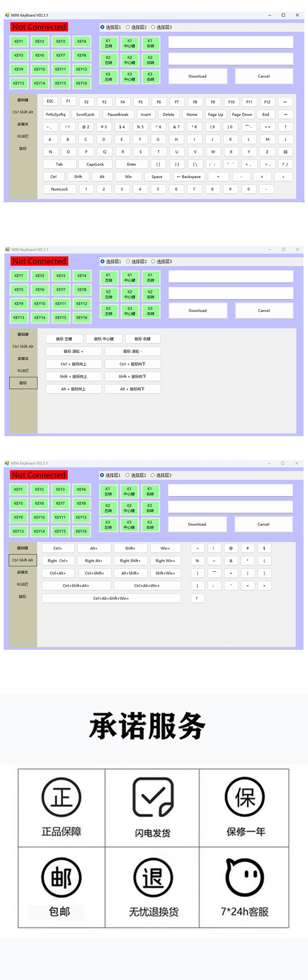The width and height of the screenshot is (308, 980).
Task: Open RGB灯 tab in the keyboard-keys window
Action: 23,136
